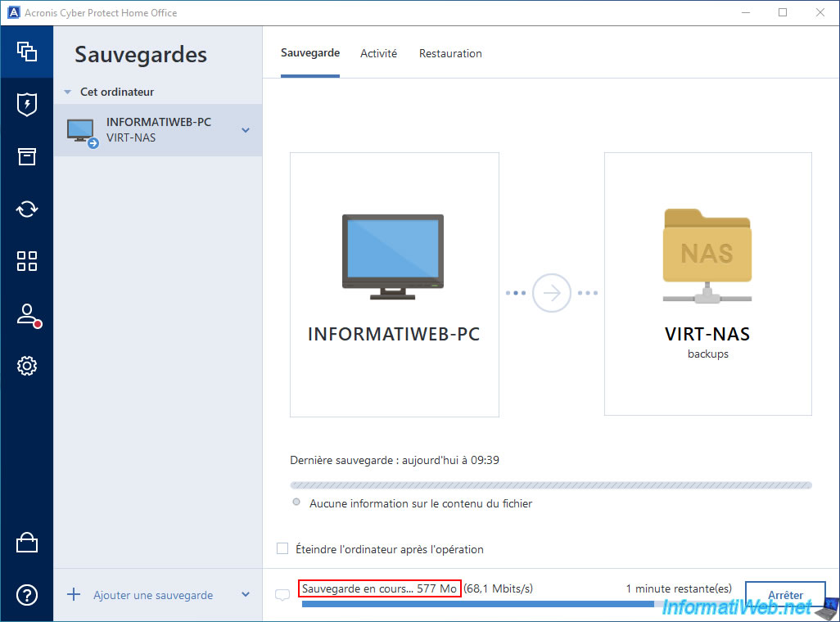Viewport: 840px width, 622px height.
Task: Click the striped file content bar
Action: pos(551,485)
